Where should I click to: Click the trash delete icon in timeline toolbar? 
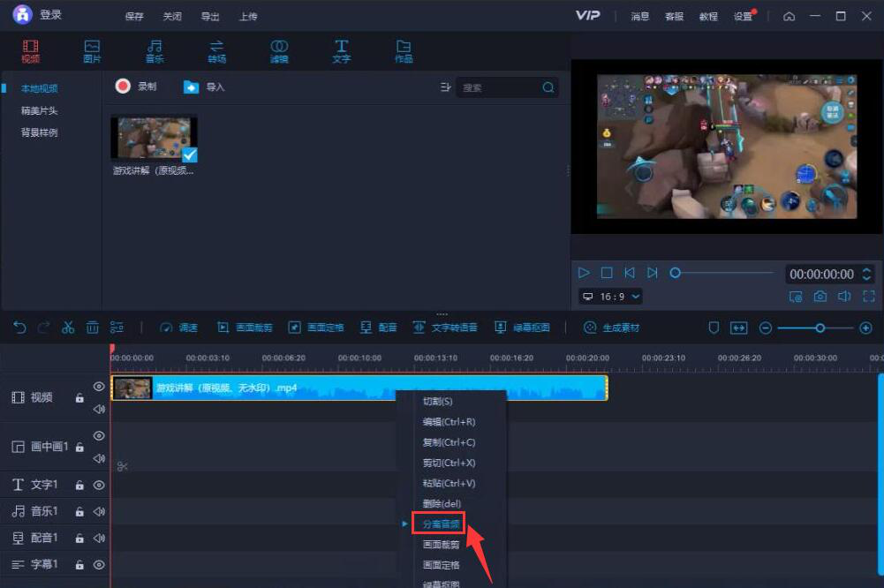pyautogui.click(x=92, y=328)
